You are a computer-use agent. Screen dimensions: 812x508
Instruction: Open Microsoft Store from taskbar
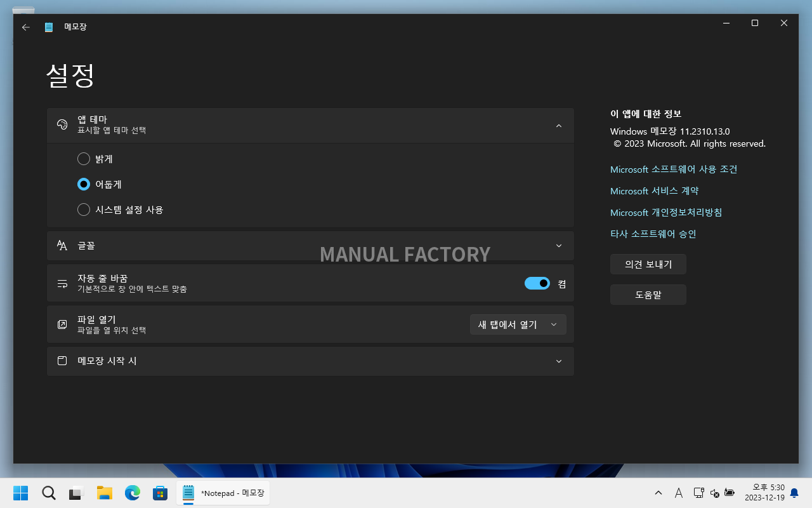tap(160, 493)
